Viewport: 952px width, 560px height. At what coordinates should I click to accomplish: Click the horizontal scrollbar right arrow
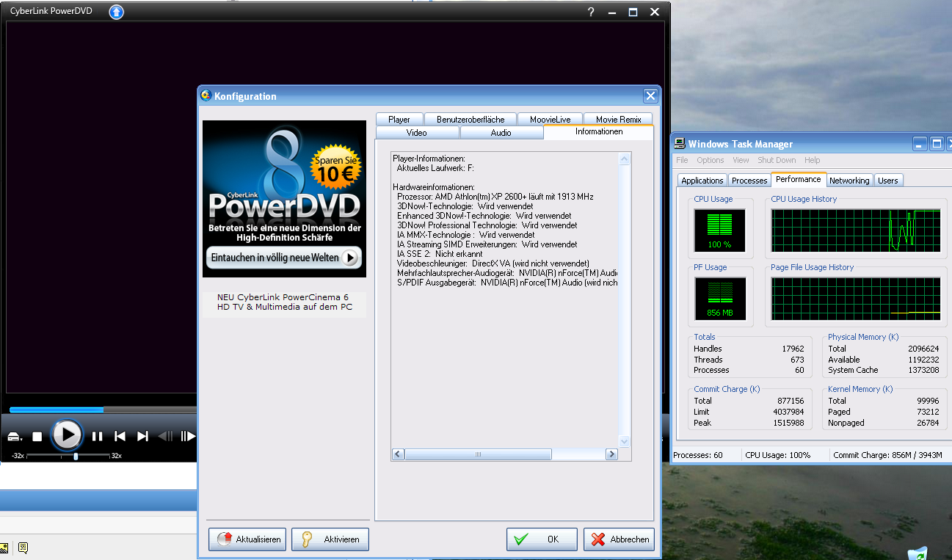[x=611, y=455]
